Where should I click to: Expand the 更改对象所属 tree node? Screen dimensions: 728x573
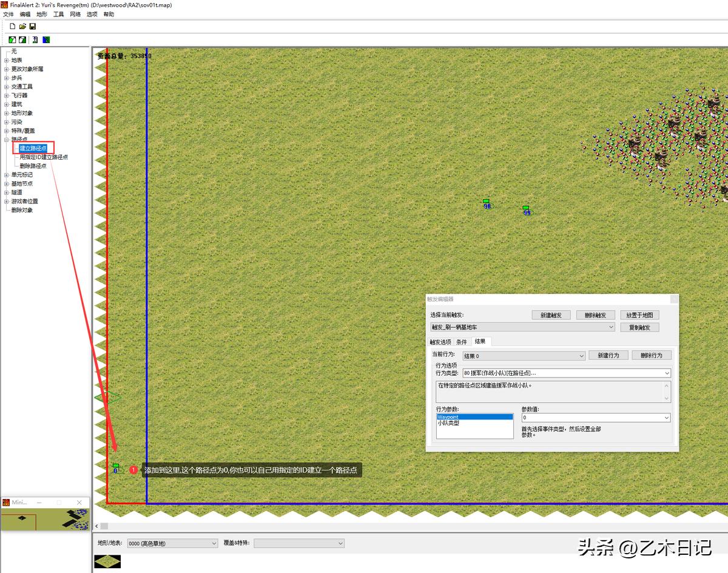click(7, 69)
